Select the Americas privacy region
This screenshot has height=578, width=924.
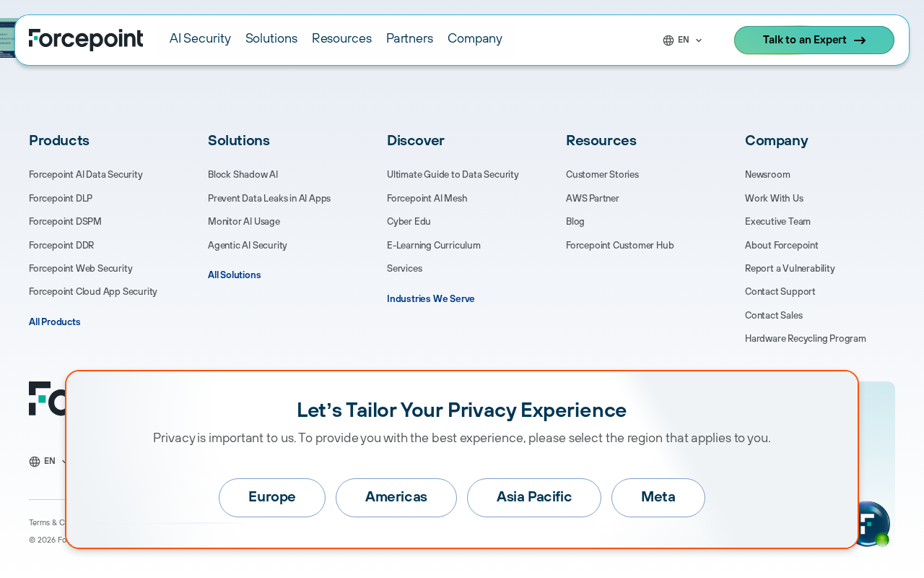[396, 498]
